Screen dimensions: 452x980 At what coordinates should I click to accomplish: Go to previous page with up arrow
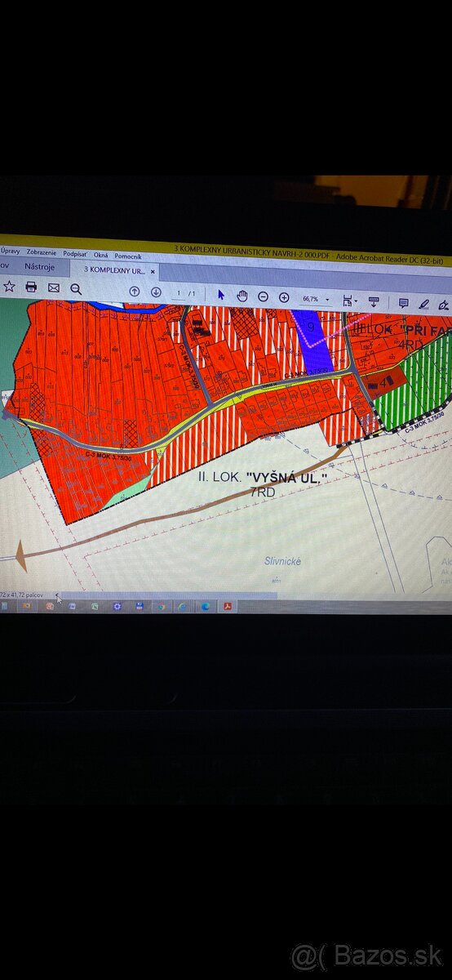click(x=135, y=292)
